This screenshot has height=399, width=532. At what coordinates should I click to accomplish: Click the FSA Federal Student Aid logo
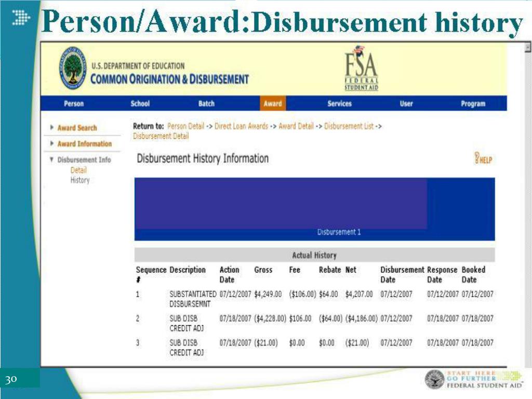click(361, 68)
